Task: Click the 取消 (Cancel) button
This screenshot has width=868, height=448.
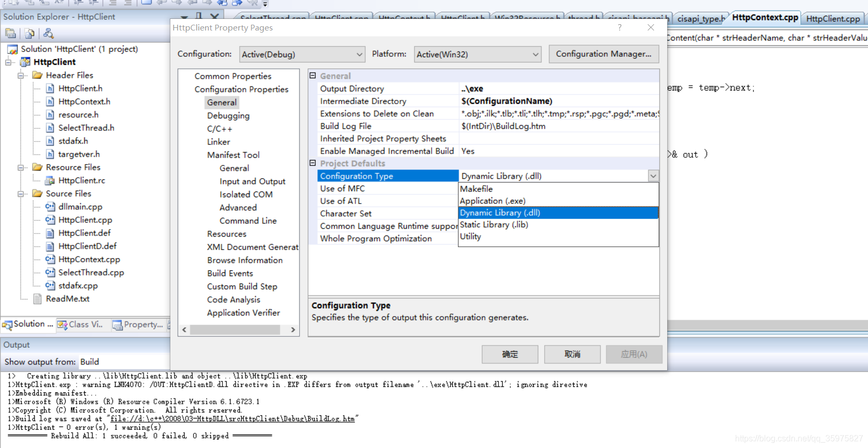Action: [572, 354]
